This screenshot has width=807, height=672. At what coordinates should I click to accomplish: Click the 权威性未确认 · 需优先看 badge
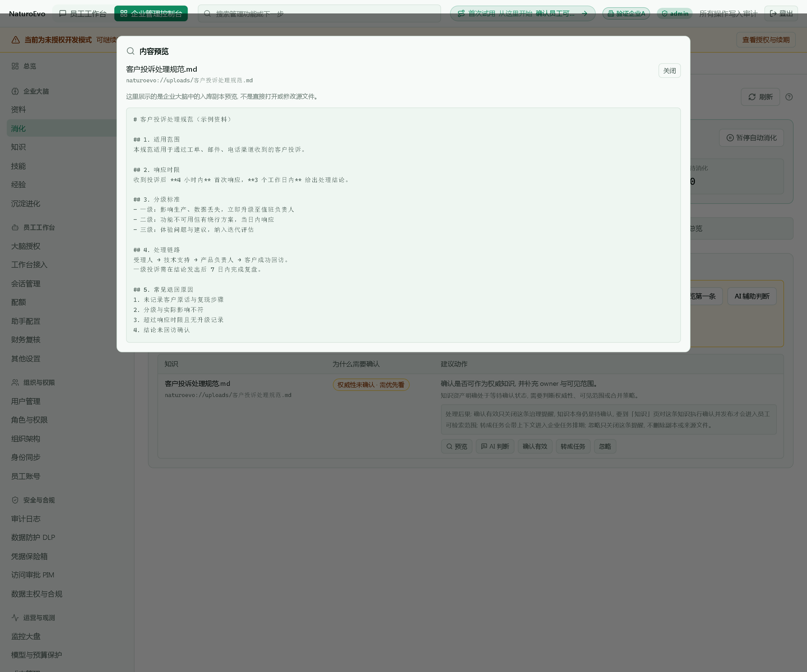tap(371, 385)
